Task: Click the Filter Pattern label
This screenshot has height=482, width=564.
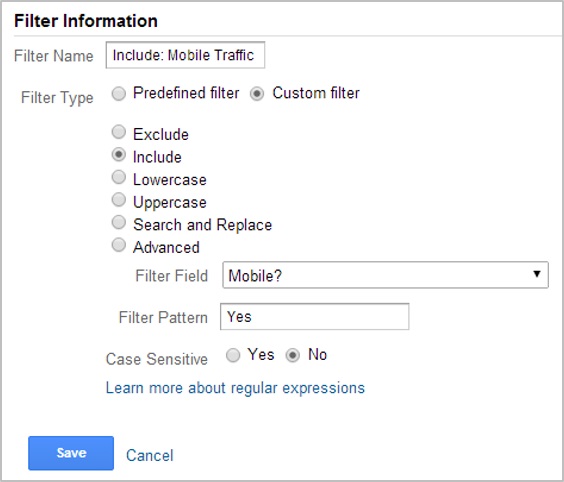Action: (x=163, y=318)
